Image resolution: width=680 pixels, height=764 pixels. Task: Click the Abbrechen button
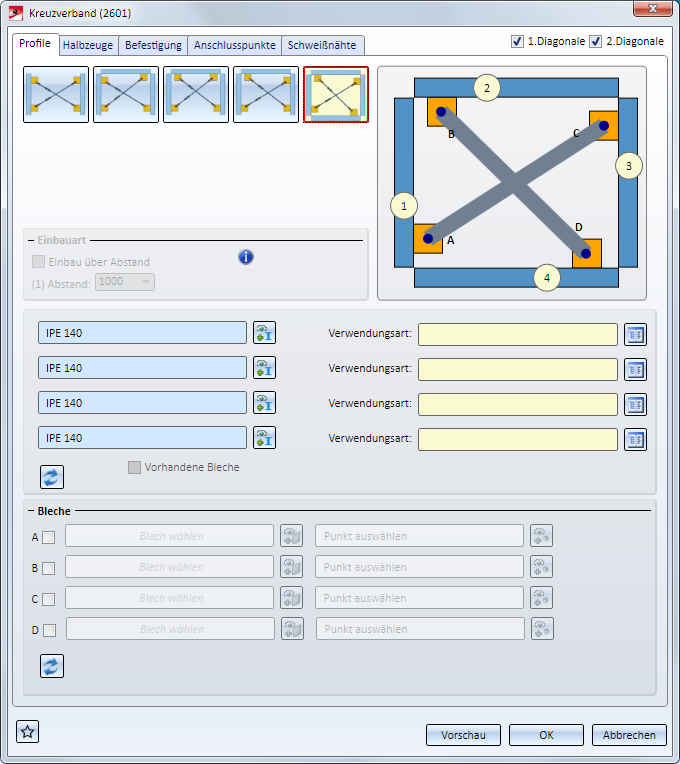629,735
